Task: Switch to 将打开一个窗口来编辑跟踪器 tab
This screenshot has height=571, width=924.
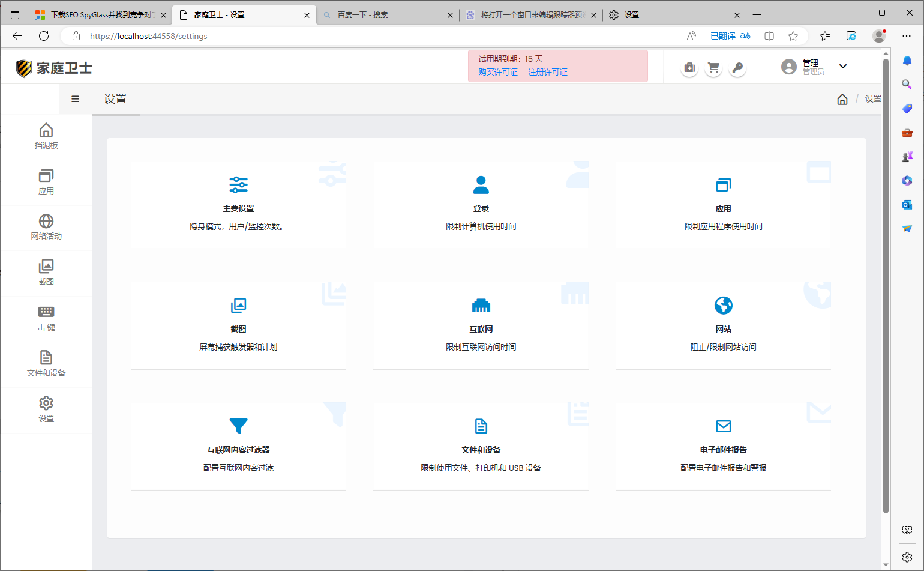Action: [x=532, y=15]
